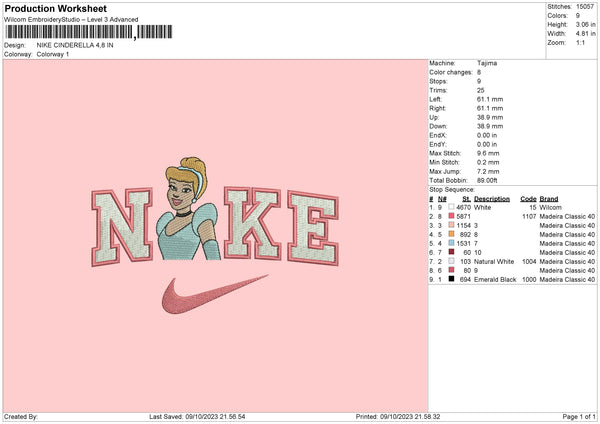Click the Madeira Classic 40 brand in stop 5

point(567,243)
